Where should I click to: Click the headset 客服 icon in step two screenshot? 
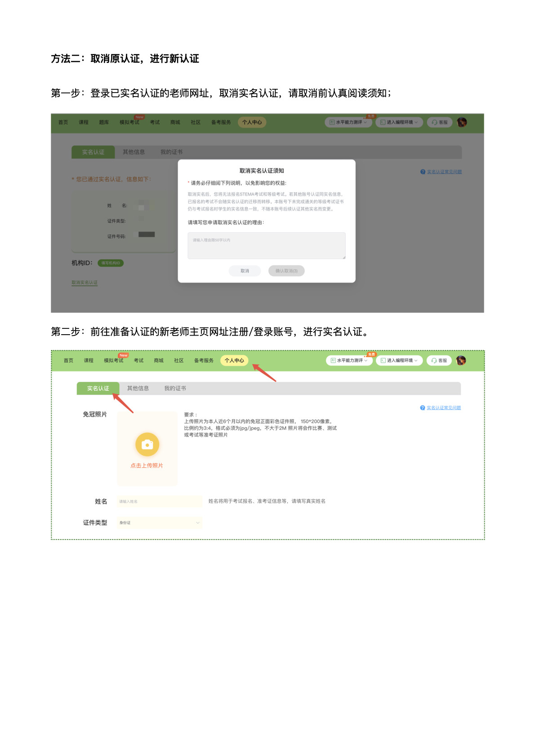click(434, 361)
